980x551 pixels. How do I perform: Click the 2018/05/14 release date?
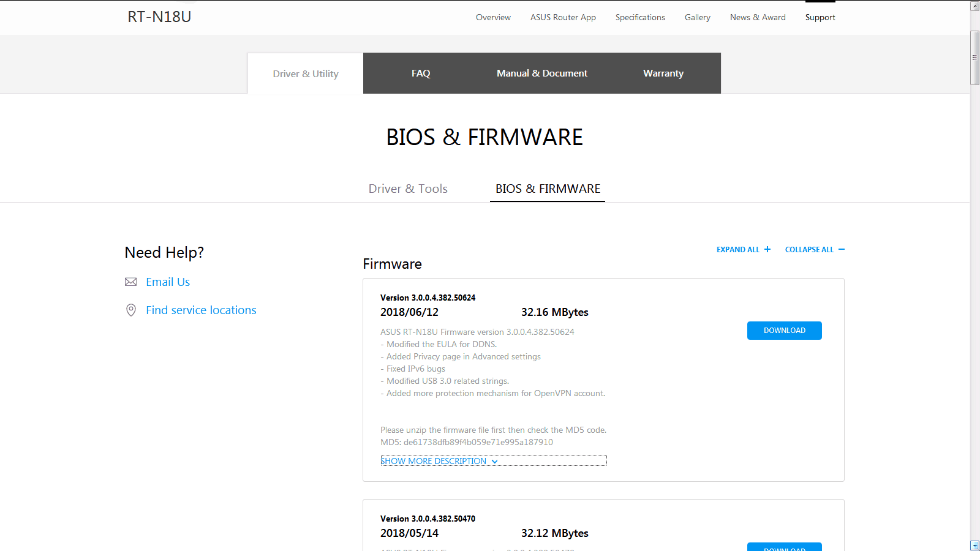(409, 533)
